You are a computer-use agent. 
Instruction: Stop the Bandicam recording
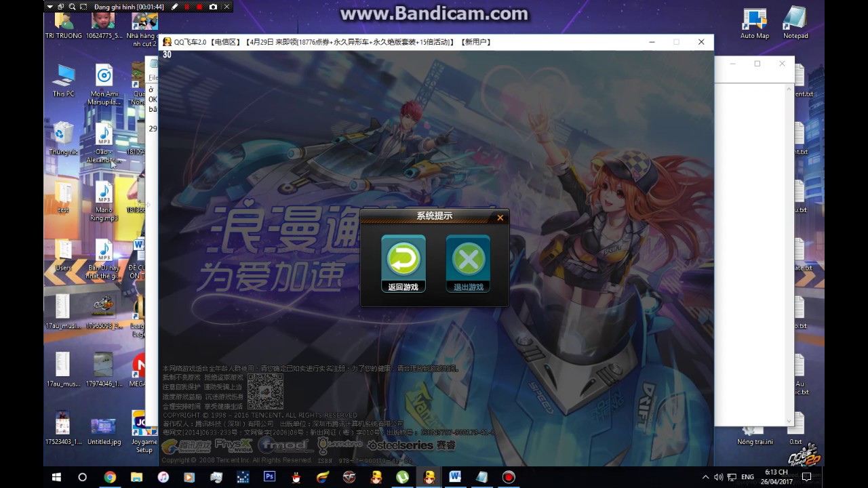200,7
